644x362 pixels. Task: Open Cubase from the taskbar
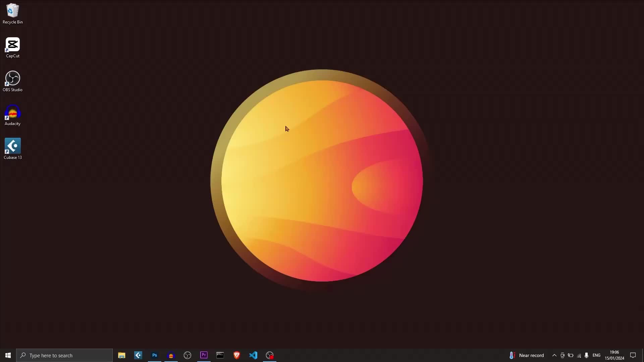pos(138,355)
